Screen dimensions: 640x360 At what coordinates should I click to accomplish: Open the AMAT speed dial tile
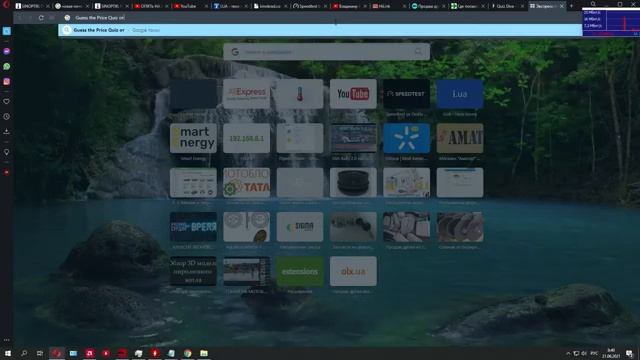460,138
